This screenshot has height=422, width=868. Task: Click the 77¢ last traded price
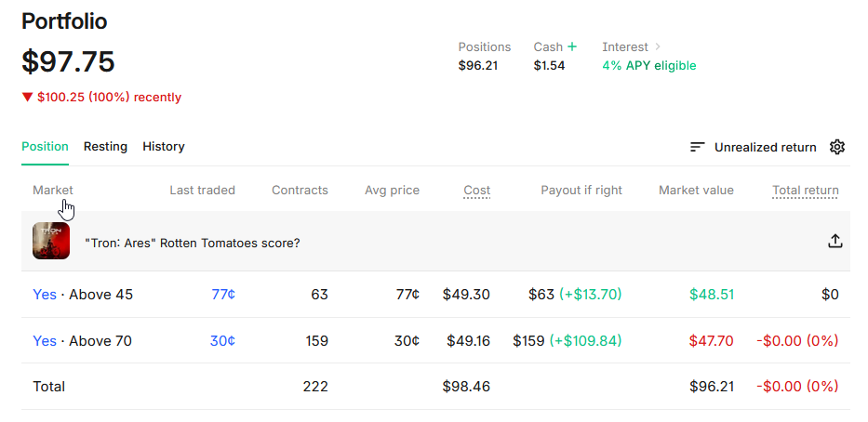(x=223, y=295)
